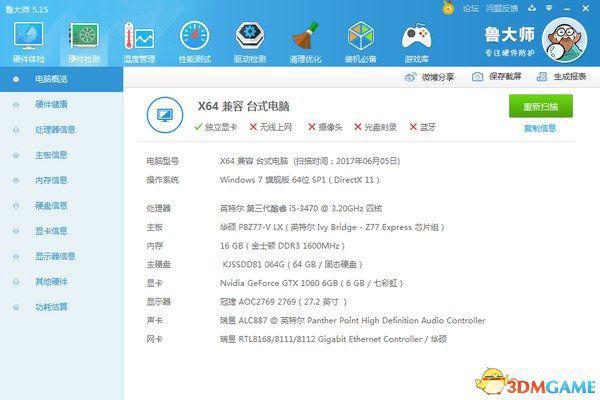
Task: Click the 冠捷 AOC2769 monitor value
Action: pyautogui.click(x=283, y=302)
